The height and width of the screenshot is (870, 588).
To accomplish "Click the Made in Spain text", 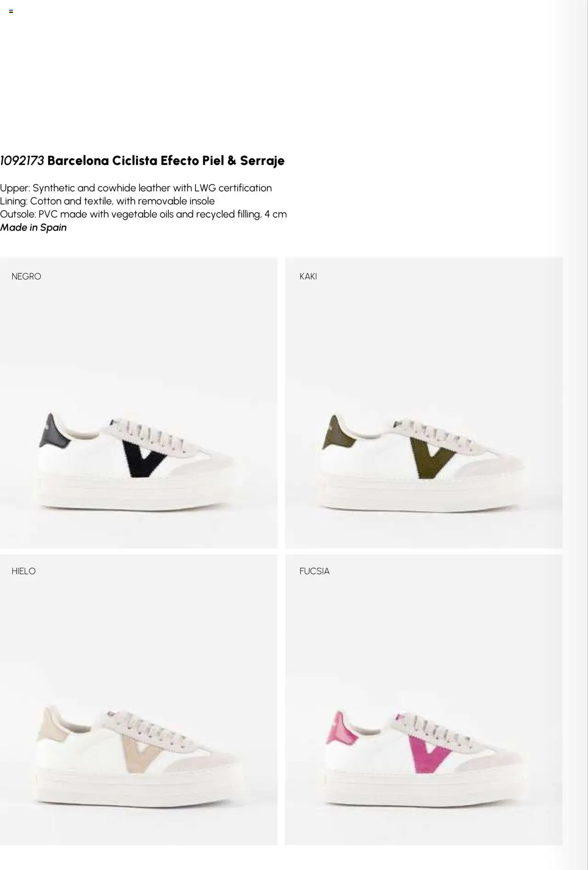I will (34, 227).
